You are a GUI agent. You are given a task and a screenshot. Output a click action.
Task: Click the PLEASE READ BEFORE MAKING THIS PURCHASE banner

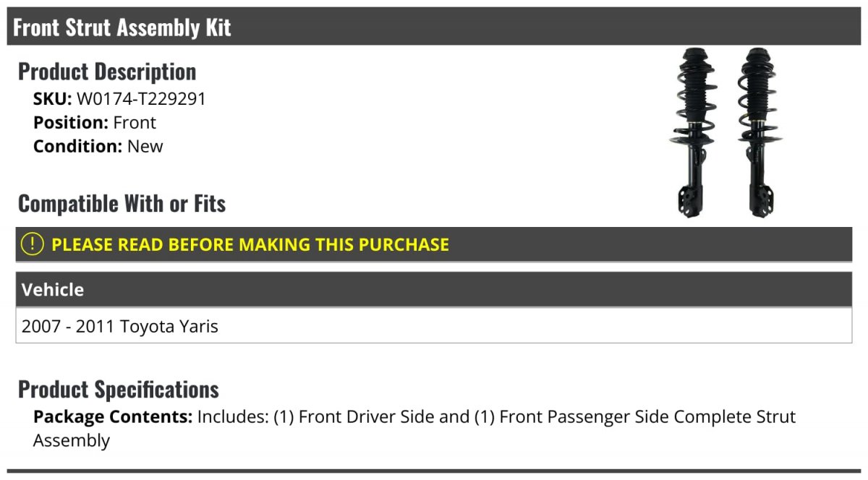pyautogui.click(x=434, y=244)
